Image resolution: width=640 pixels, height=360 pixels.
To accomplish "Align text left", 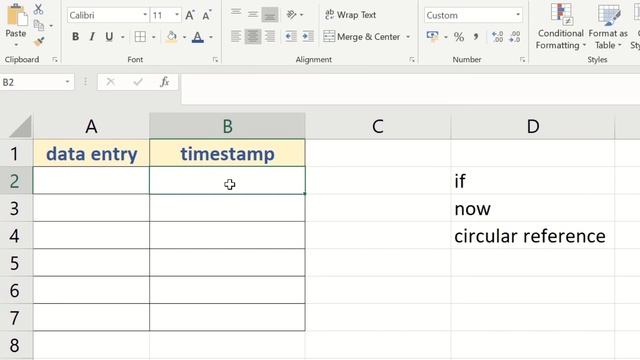I will click(x=236, y=37).
